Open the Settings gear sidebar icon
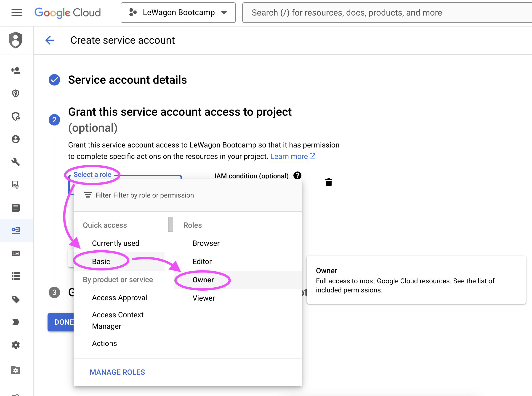The height and width of the screenshot is (396, 532). 16,345
